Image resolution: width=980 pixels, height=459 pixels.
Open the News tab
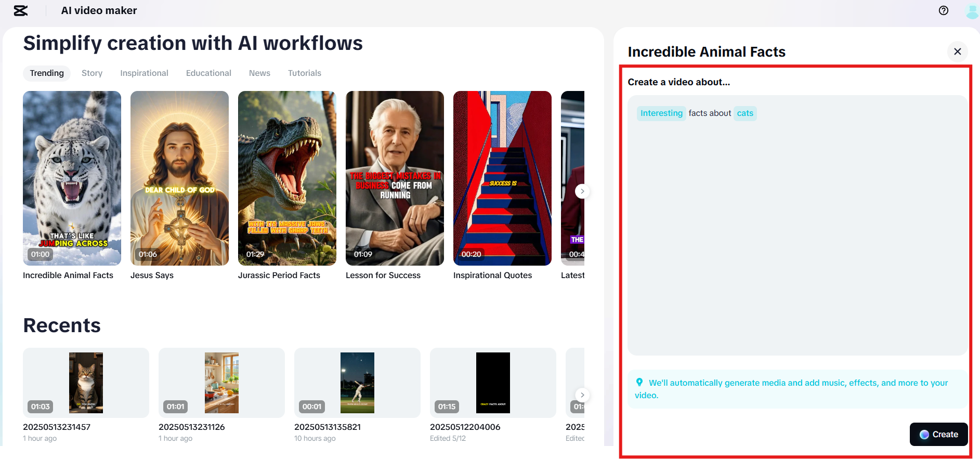(259, 73)
